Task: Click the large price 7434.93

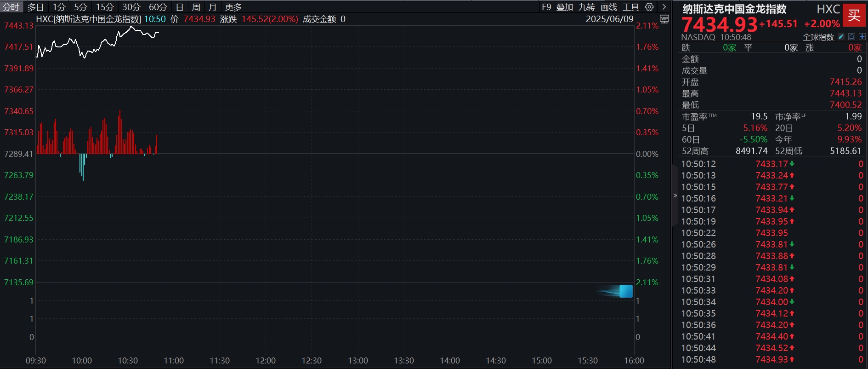Action: [x=720, y=24]
